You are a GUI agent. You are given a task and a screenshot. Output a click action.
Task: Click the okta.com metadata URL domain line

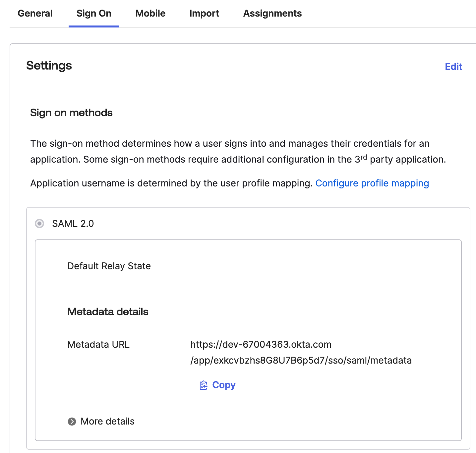pos(261,344)
